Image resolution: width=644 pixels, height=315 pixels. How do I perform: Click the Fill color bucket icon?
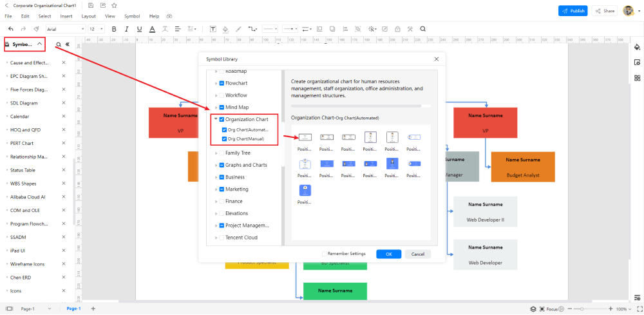click(225, 29)
